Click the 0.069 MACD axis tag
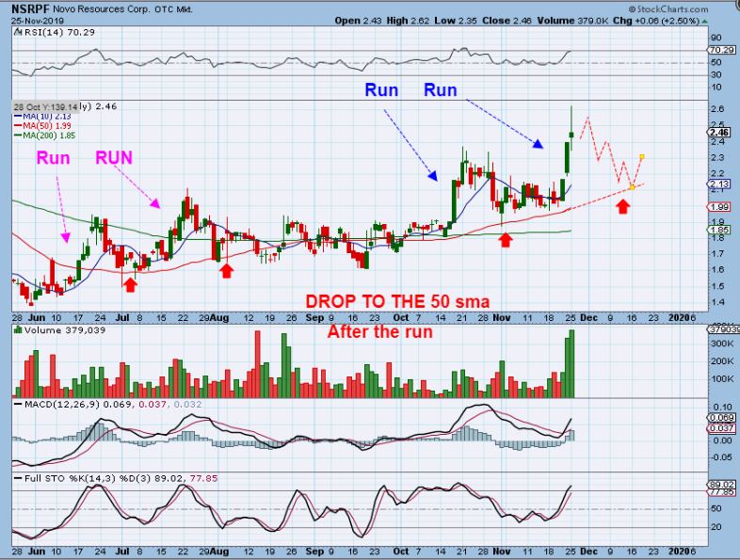Image resolution: width=740 pixels, height=560 pixels. (722, 418)
